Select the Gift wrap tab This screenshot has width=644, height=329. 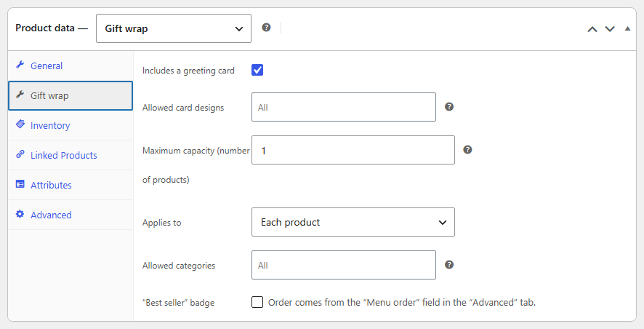71,96
